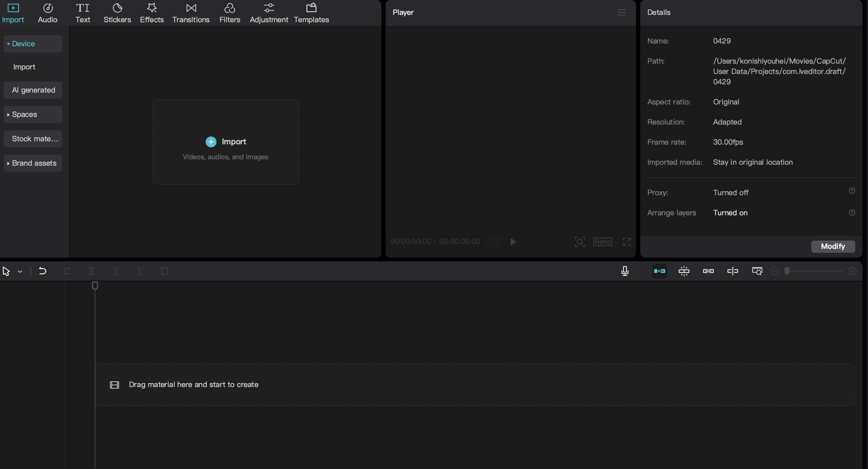This screenshot has height=469, width=868.
Task: Enter fullscreen preview mode
Action: [626, 242]
